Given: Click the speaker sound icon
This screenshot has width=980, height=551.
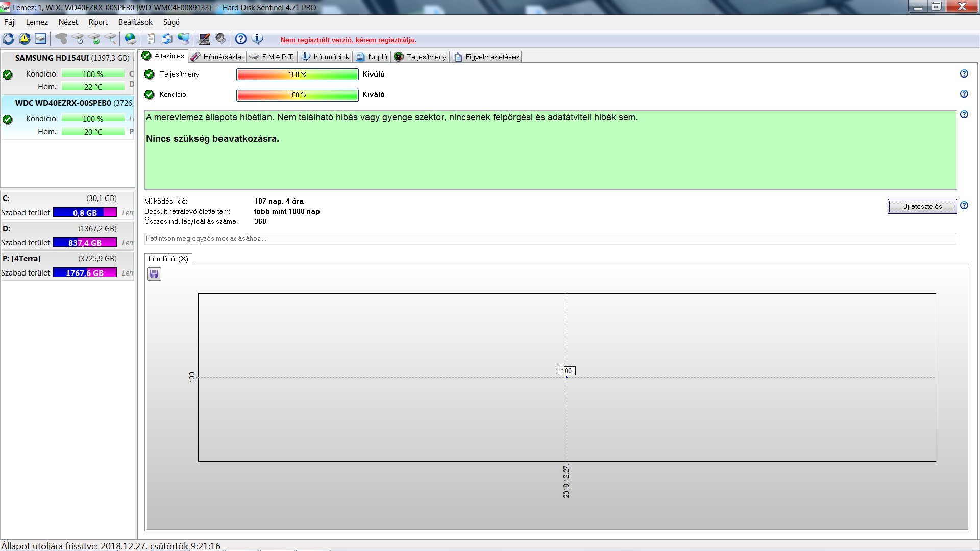Looking at the screenshot, I should (220, 39).
